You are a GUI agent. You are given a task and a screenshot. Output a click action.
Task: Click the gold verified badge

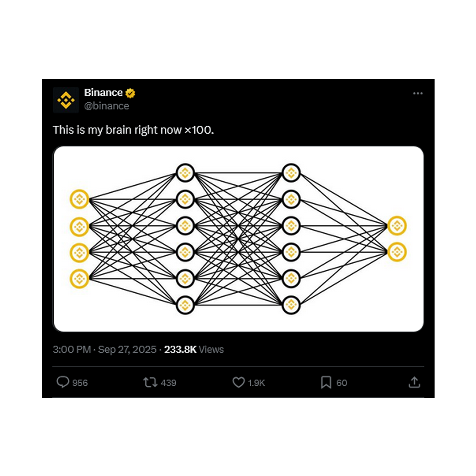(130, 93)
